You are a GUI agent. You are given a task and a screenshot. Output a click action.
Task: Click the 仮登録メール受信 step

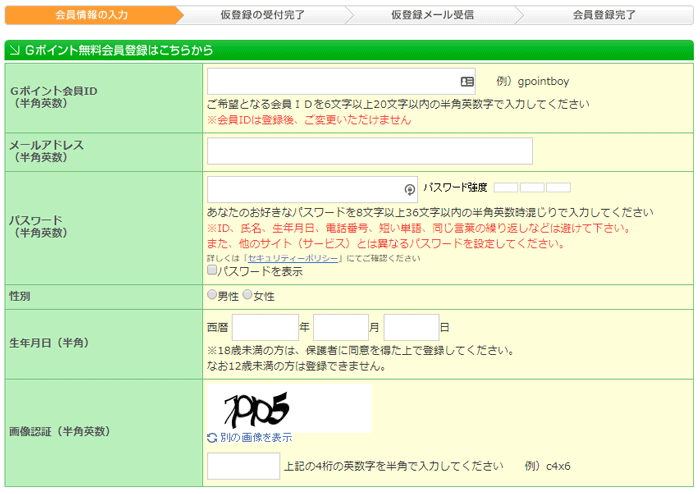[432, 15]
